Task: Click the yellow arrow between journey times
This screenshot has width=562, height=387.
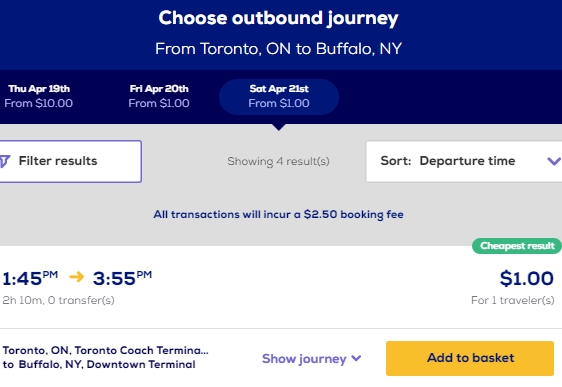Action: pos(76,277)
